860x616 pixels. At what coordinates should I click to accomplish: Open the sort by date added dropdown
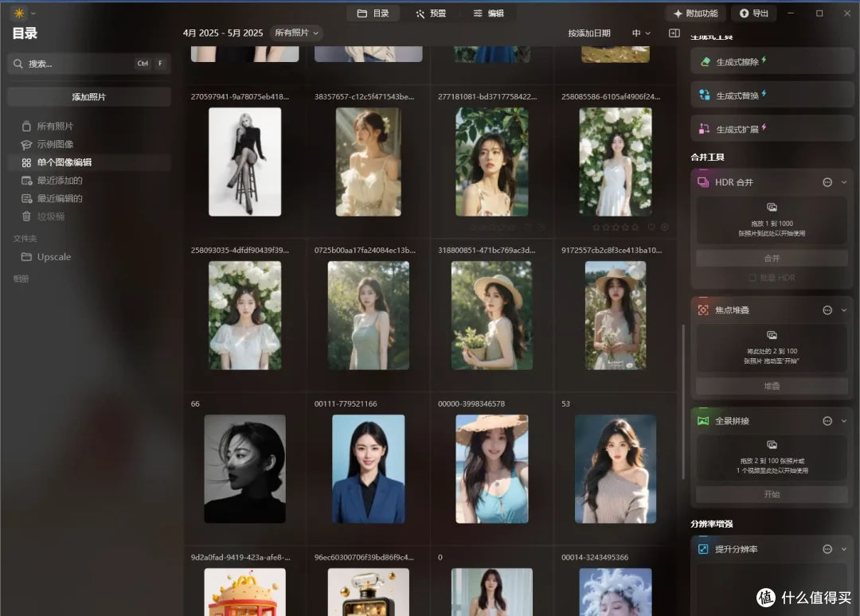(589, 33)
